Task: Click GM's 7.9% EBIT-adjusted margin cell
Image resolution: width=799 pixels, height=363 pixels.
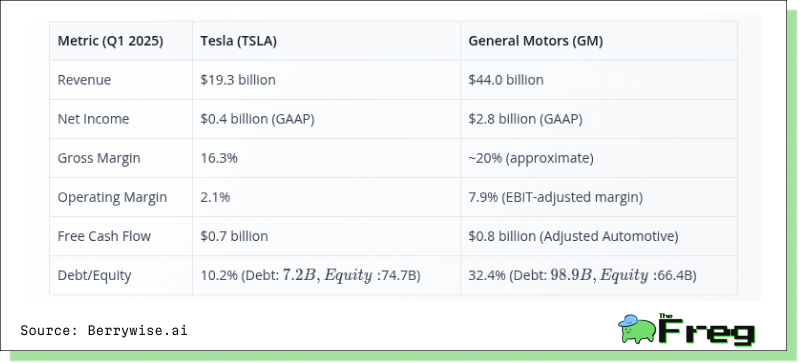Action: pyautogui.click(x=599, y=197)
